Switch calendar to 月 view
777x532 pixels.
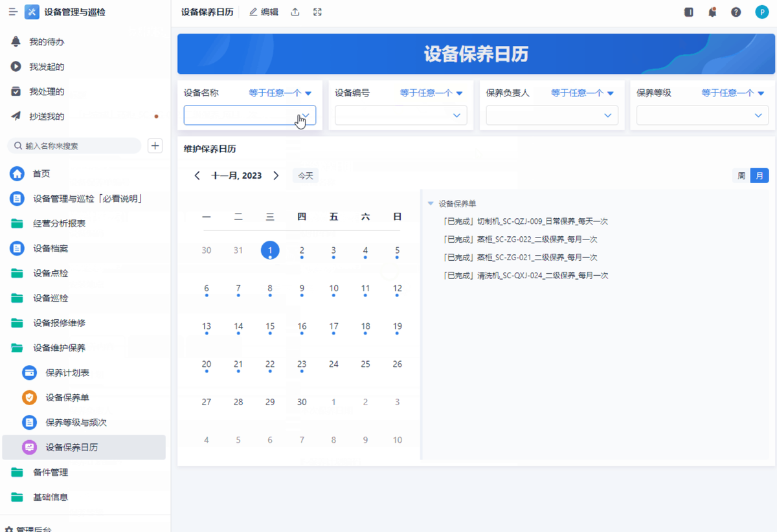(760, 175)
